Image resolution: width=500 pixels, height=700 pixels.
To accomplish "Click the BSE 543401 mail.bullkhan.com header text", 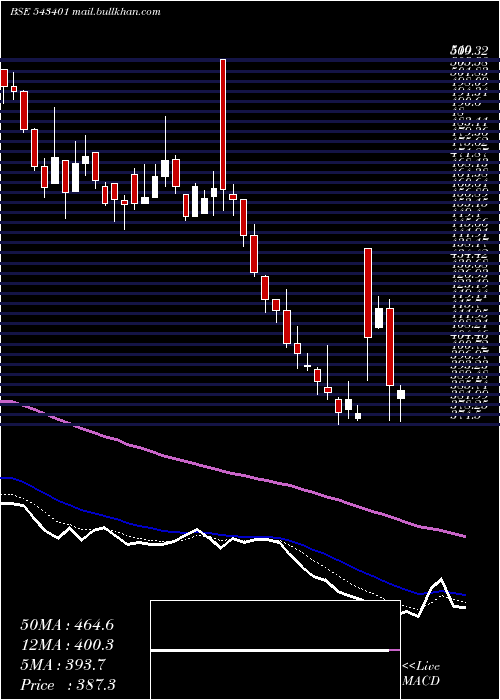I will coord(85,12).
